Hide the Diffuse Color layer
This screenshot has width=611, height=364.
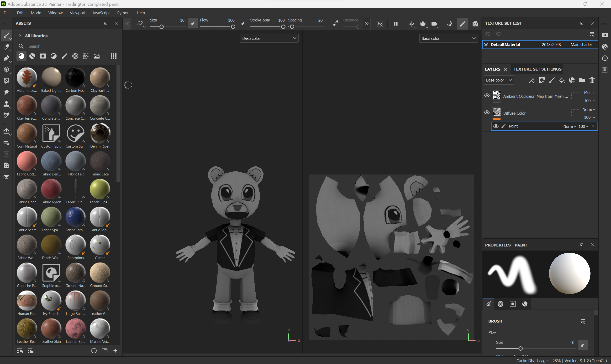click(x=487, y=112)
